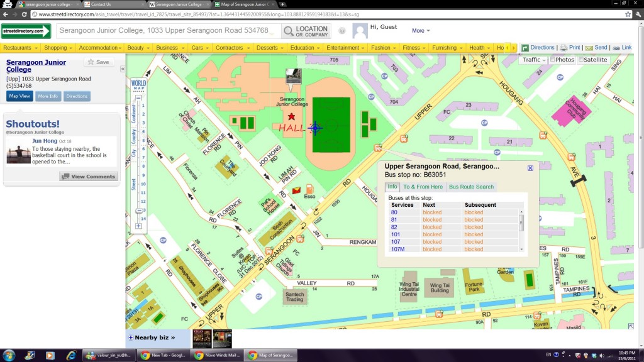Open the Traffic dropdown on the map
Screen dimensions: 644x362
click(534, 60)
